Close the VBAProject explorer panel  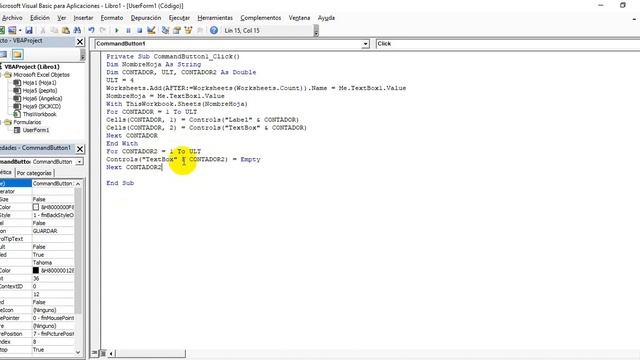pyautogui.click(x=80, y=42)
